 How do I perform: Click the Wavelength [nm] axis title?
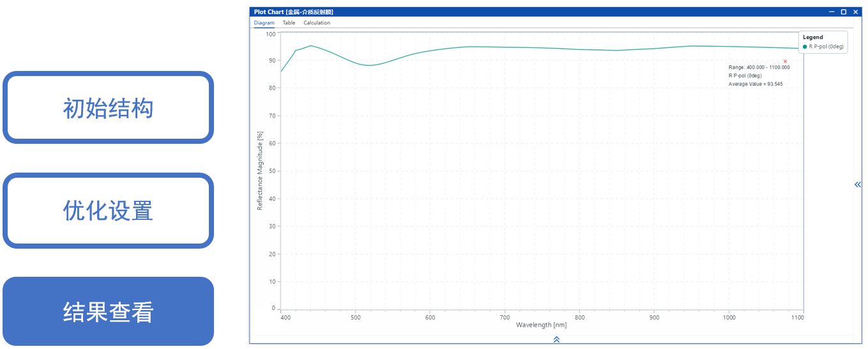click(541, 325)
